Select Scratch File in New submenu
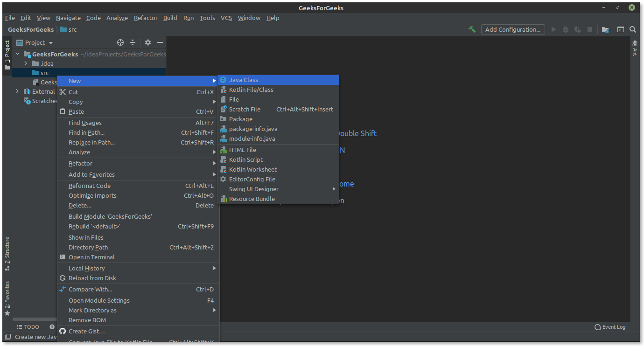The image size is (644, 346). (279, 109)
